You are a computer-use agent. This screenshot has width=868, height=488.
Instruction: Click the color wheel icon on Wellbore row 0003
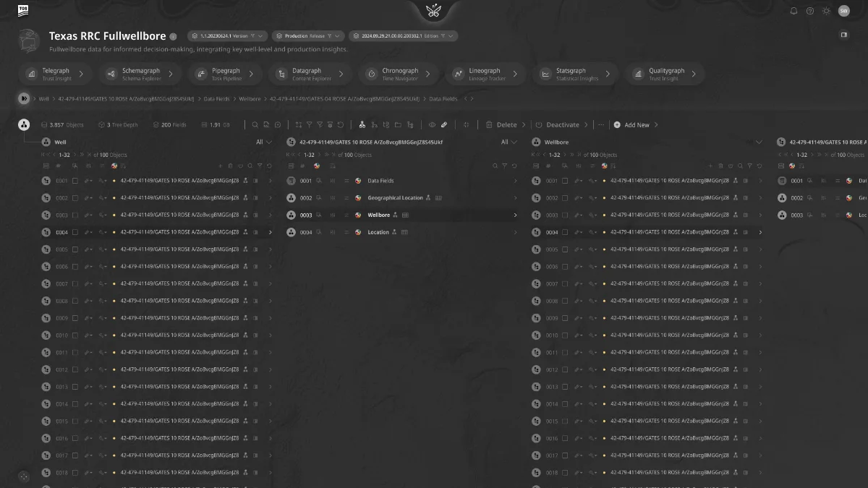pyautogui.click(x=358, y=215)
